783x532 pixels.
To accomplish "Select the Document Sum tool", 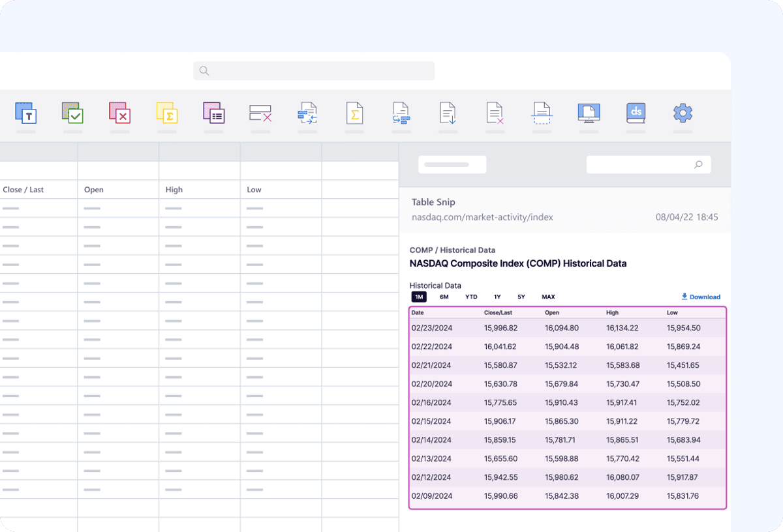I will click(x=354, y=114).
